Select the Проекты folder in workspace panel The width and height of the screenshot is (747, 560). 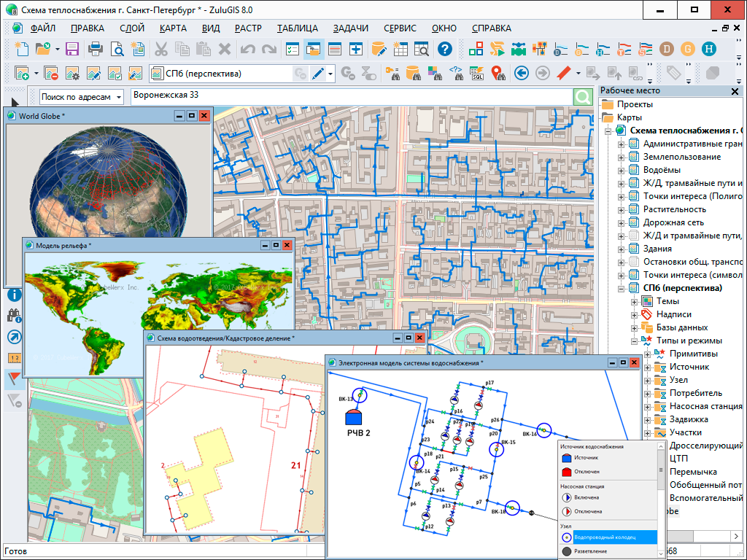click(x=634, y=104)
